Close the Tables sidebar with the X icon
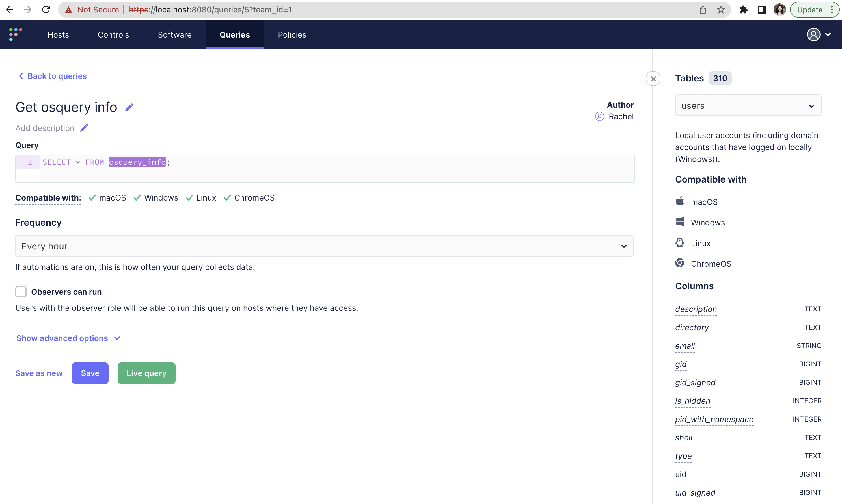This screenshot has height=504, width=842. coord(653,79)
